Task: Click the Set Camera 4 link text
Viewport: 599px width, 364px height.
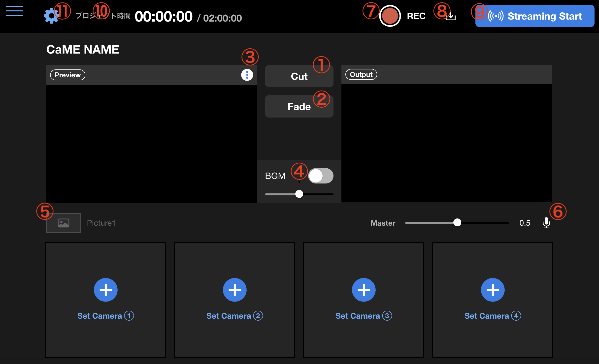Action: [493, 316]
